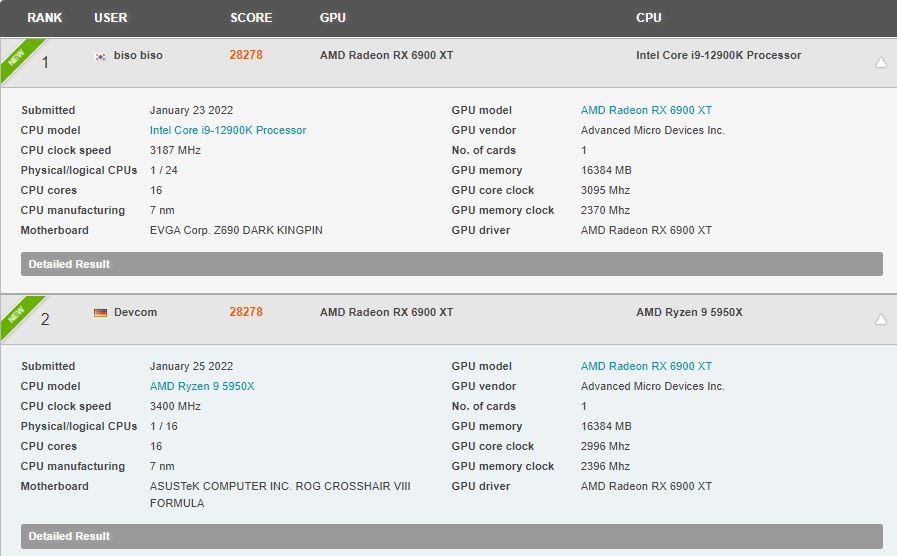The height and width of the screenshot is (556, 897).
Task: Click the user name Devcom
Action: (135, 312)
